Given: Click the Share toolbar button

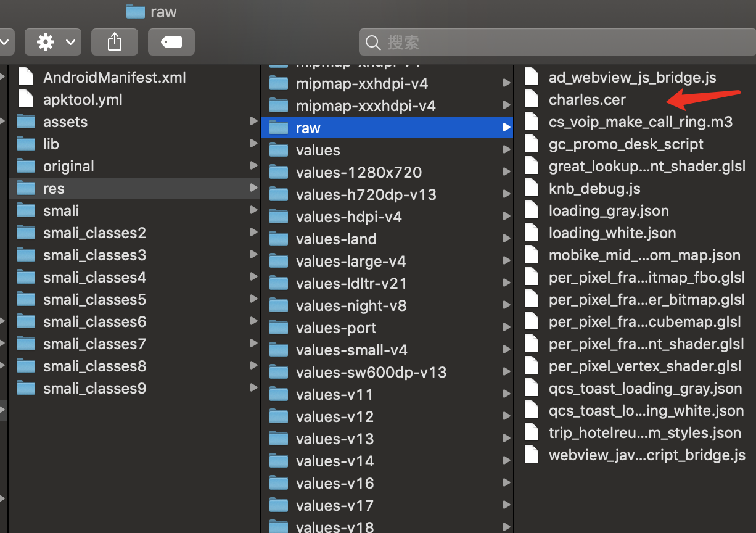Looking at the screenshot, I should coord(115,42).
